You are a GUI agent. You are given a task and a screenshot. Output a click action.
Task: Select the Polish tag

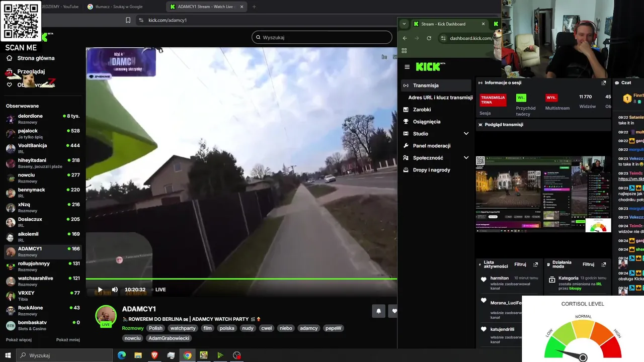[155, 328]
